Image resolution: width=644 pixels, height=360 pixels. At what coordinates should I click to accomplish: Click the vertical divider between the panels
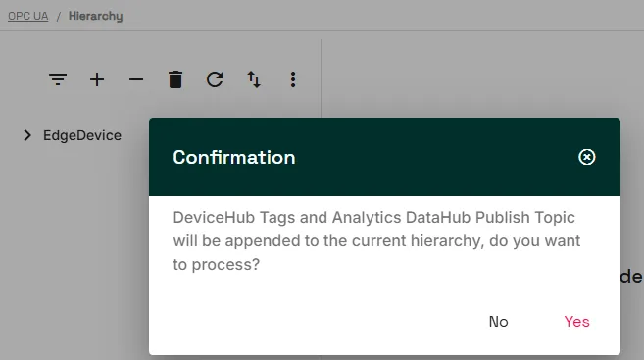(321, 78)
